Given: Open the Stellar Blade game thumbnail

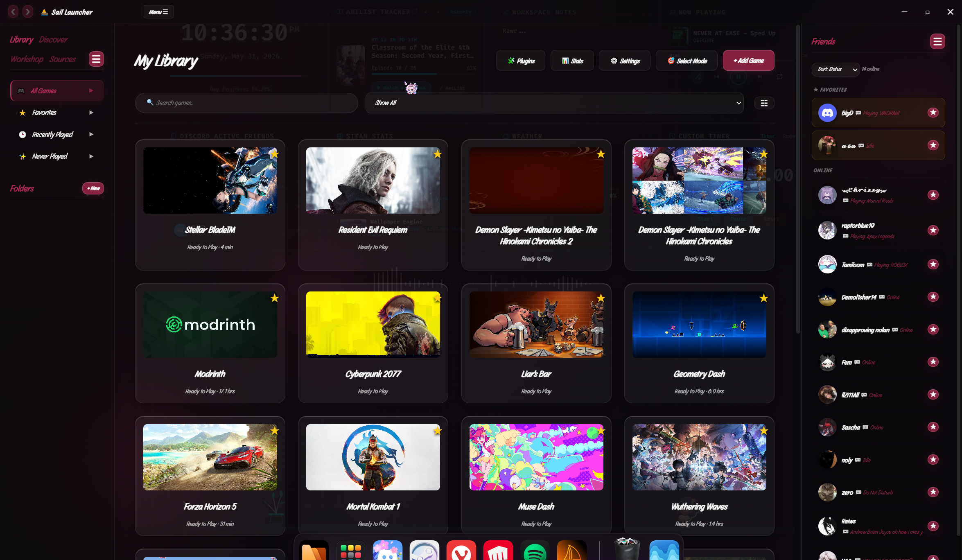Looking at the screenshot, I should point(210,181).
